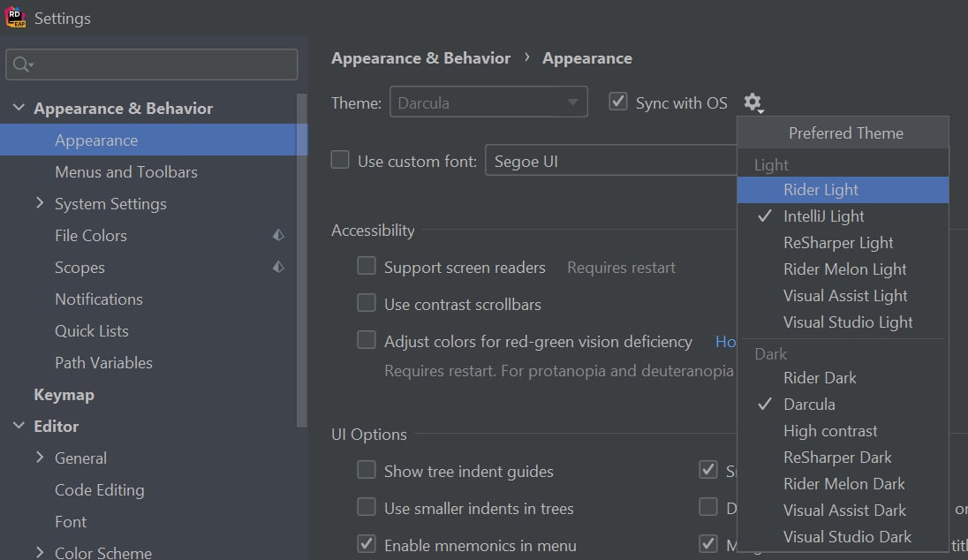Select Rider Dark theme
Screen dimensions: 968x560
843,378
